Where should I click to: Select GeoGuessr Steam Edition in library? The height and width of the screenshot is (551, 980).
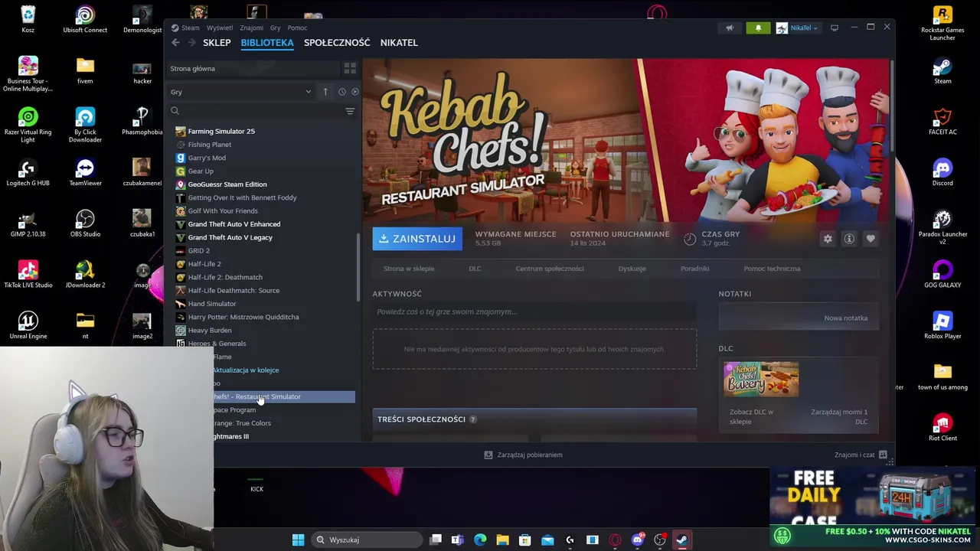227,184
